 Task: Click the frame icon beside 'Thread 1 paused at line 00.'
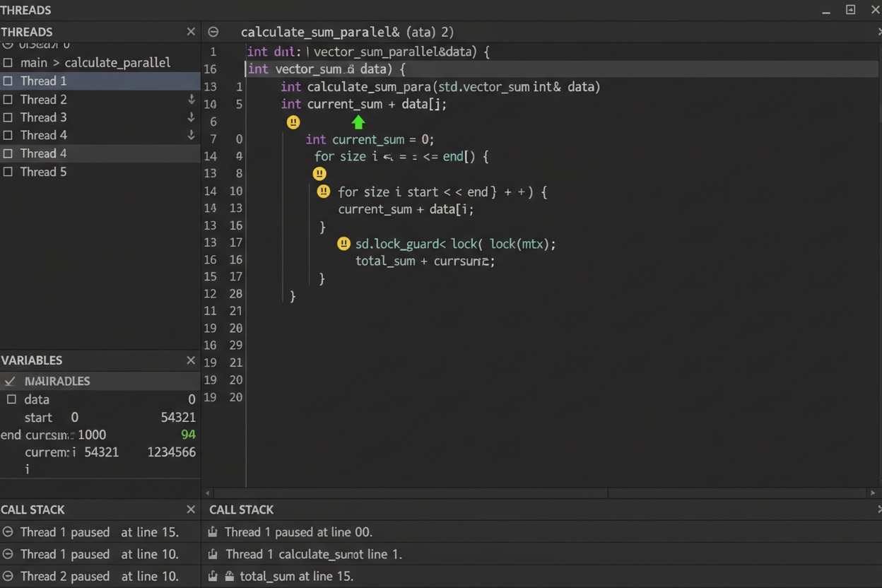pos(213,532)
